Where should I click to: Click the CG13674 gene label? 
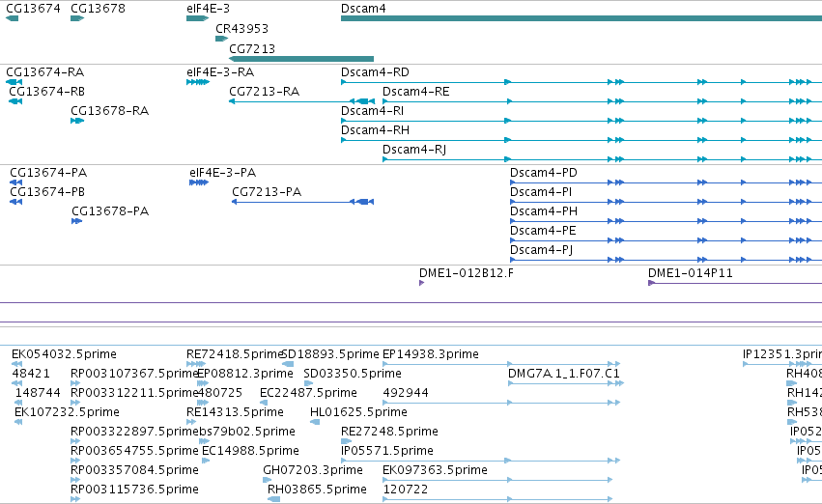33,9
